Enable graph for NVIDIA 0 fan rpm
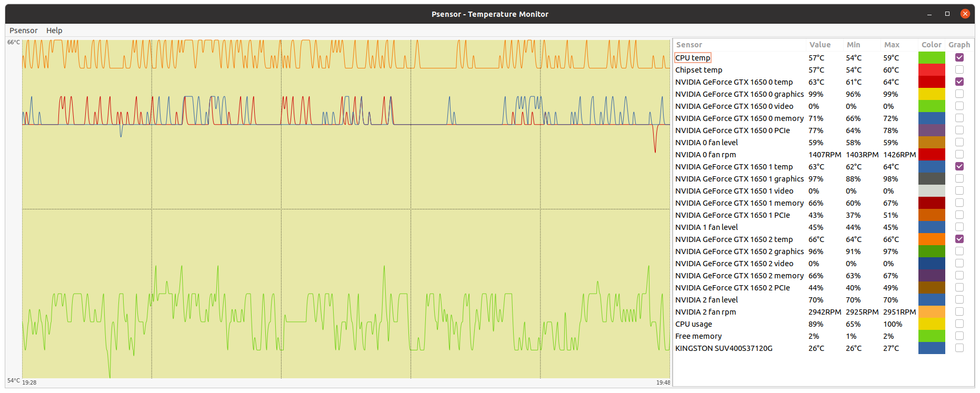The height and width of the screenshot is (393, 980). pos(959,154)
